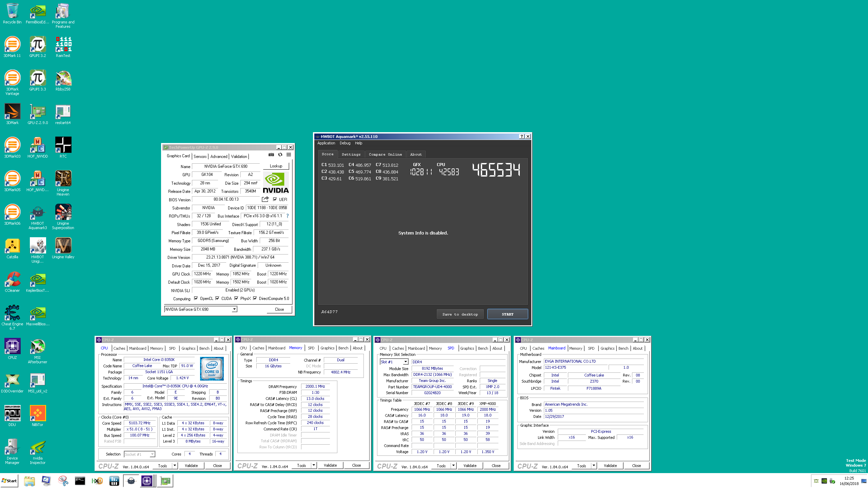Image resolution: width=868 pixels, height=488 pixels.
Task: Open the Settings tab in Aquamark3
Action: click(351, 155)
